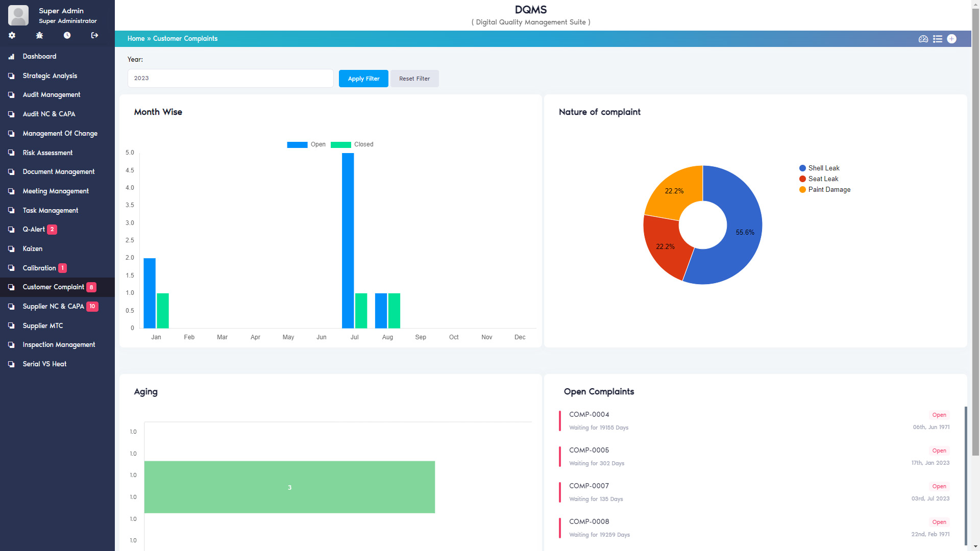Click the July Open bar in Month Wise chart
This screenshot has width=980, height=551.
click(x=348, y=240)
